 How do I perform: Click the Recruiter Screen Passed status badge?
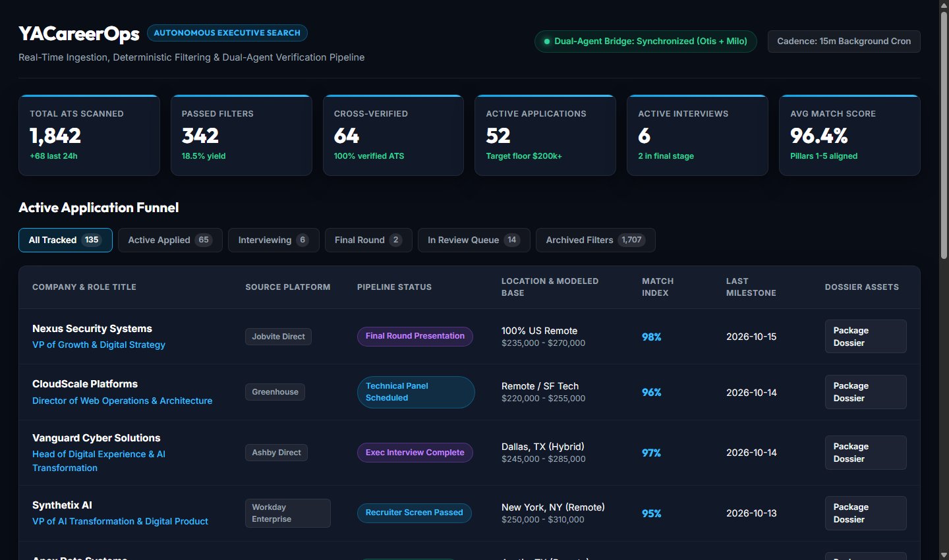415,513
